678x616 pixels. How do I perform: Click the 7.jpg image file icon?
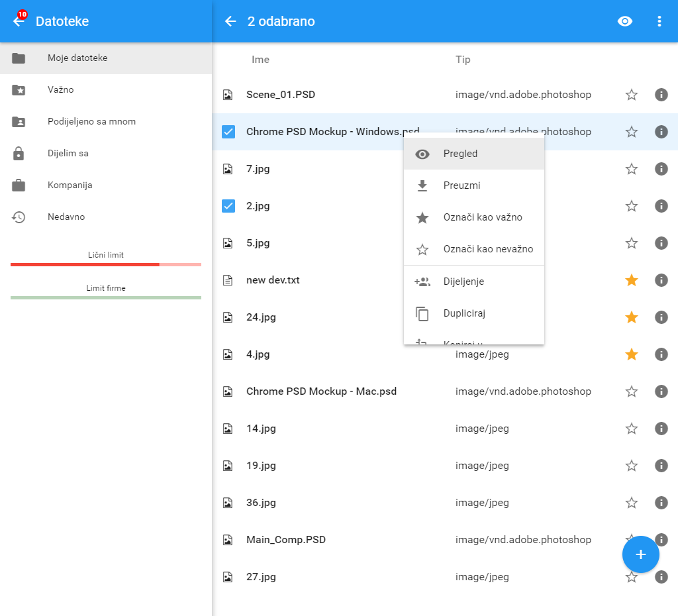pos(228,169)
